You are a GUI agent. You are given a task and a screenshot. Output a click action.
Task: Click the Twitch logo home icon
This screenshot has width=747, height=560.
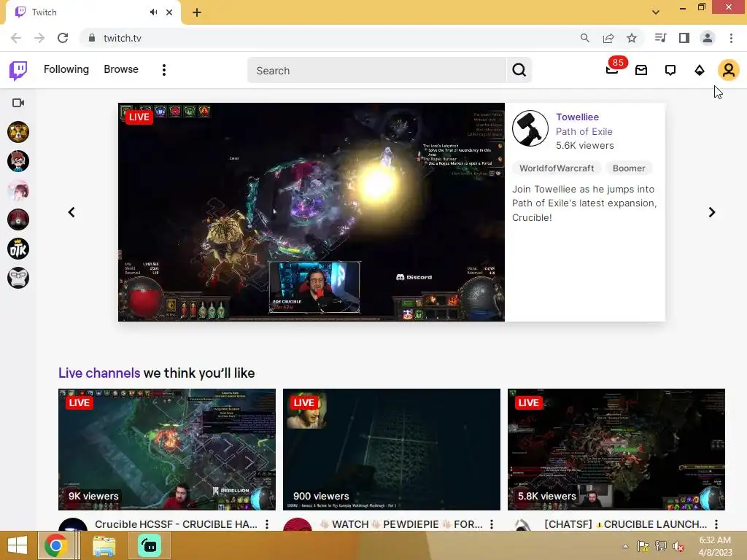click(x=18, y=71)
